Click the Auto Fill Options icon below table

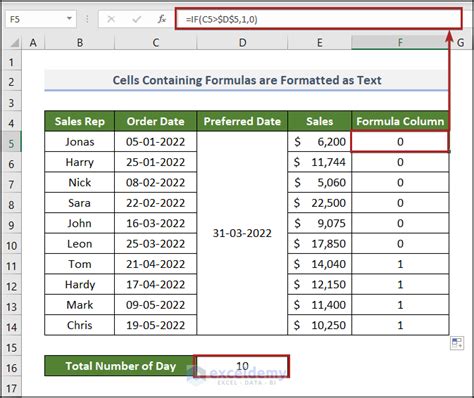[x=457, y=343]
